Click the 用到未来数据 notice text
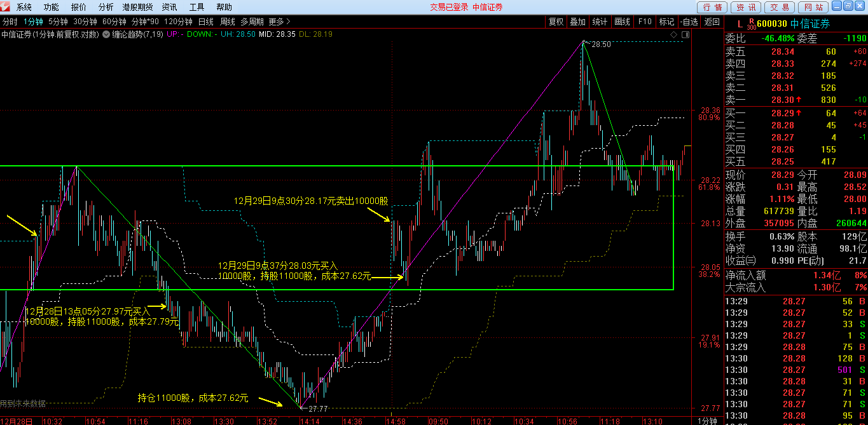The image size is (868, 425). click(23, 404)
